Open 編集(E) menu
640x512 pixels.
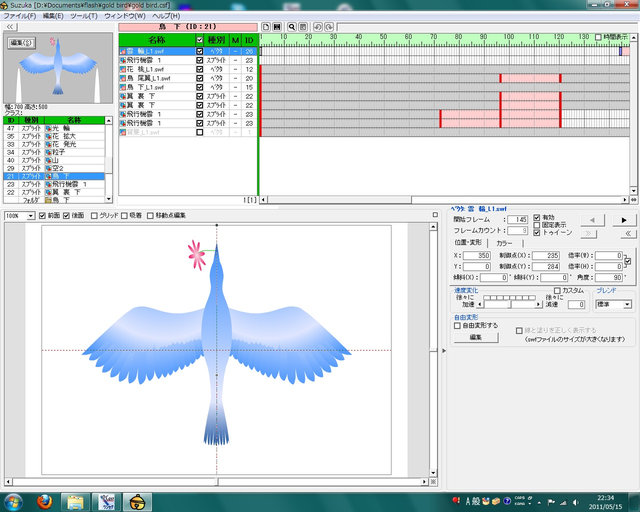[x=53, y=16]
